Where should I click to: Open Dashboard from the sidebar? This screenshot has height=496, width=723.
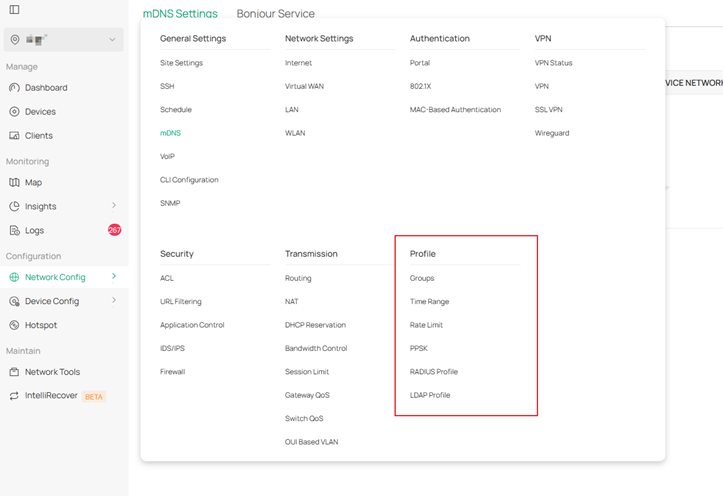coord(46,88)
